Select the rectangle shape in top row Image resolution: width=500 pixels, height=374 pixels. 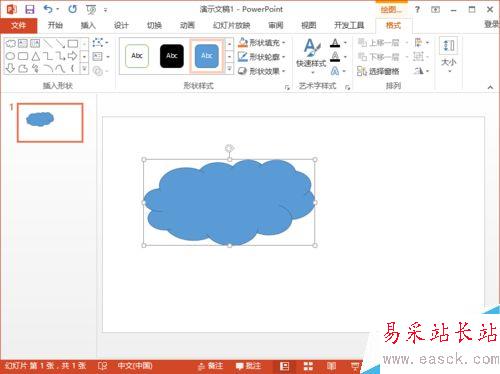pyautogui.click(x=73, y=43)
